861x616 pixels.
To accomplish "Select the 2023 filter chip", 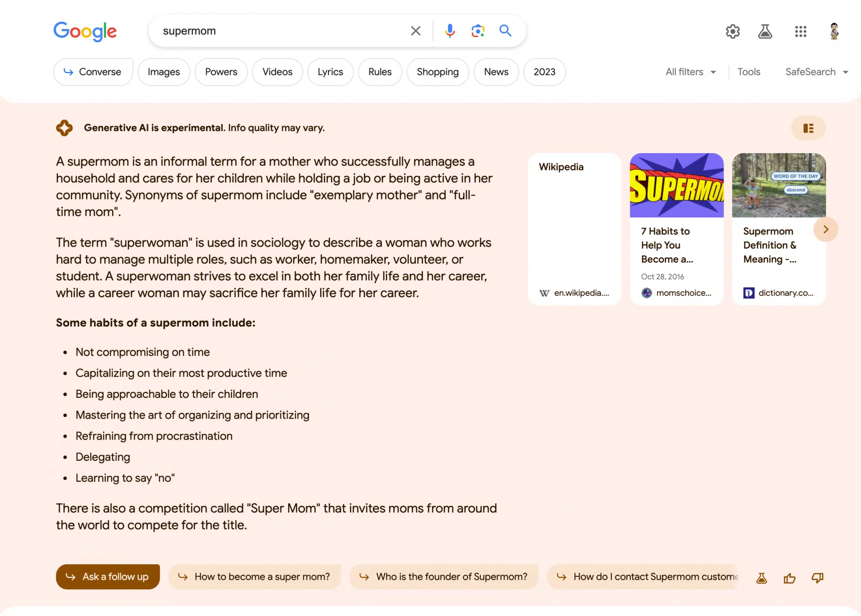I will point(545,72).
